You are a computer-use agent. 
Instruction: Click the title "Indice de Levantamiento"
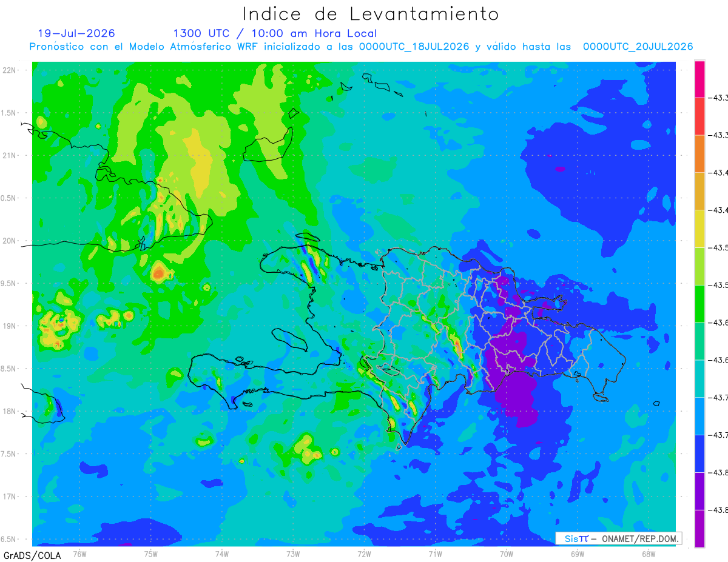tap(371, 13)
